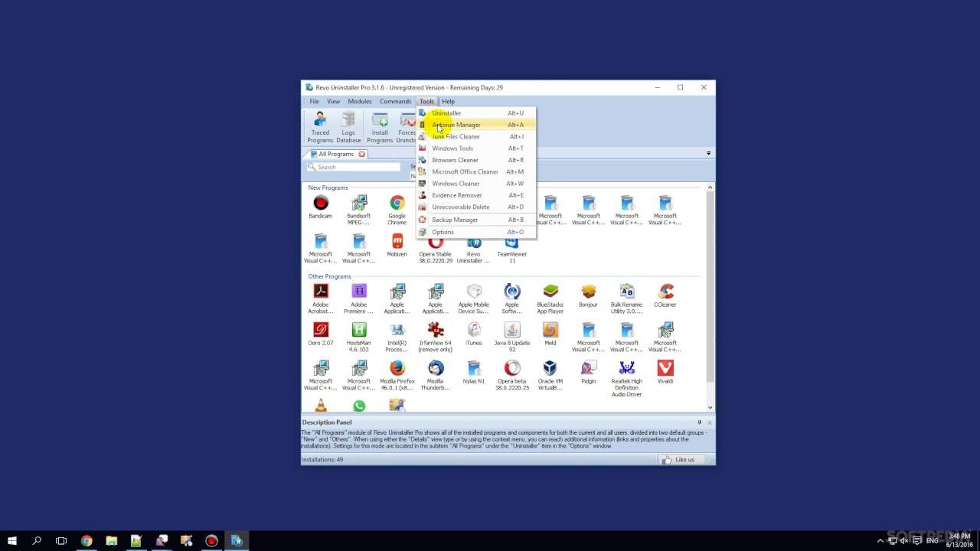Choose Uninstaller from the Tools menu

[476, 113]
